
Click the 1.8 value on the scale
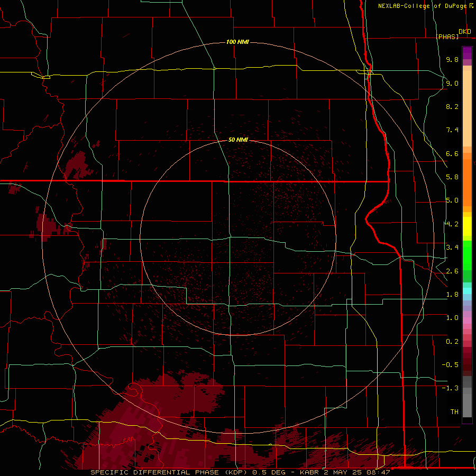pyautogui.click(x=452, y=295)
